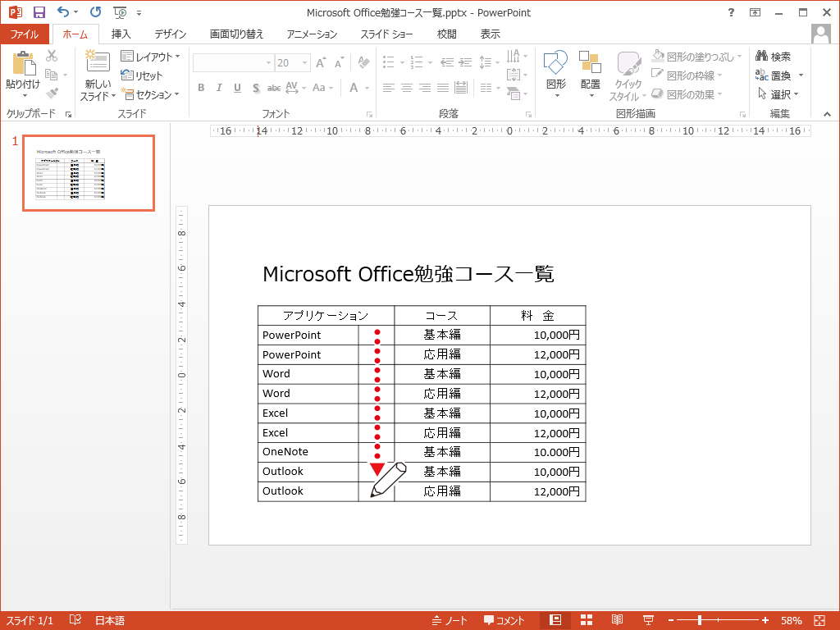The width and height of the screenshot is (840, 630).
Task: Click the Align text left icon
Action: tap(388, 87)
